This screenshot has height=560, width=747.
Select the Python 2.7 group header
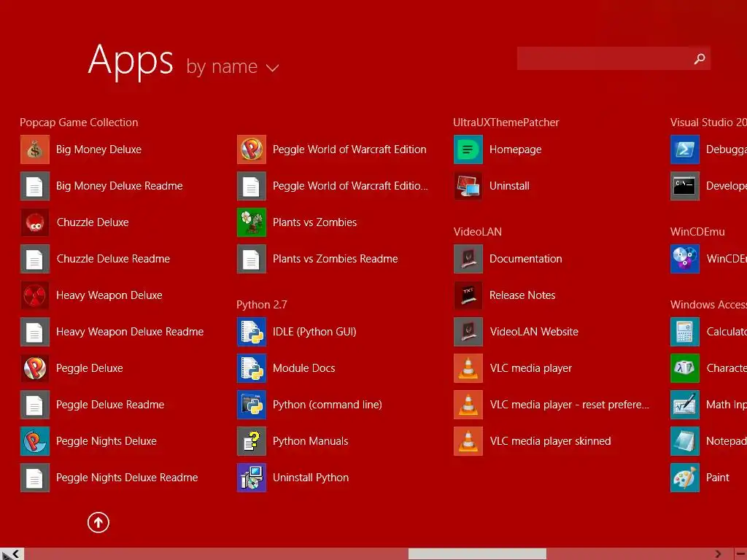point(262,305)
